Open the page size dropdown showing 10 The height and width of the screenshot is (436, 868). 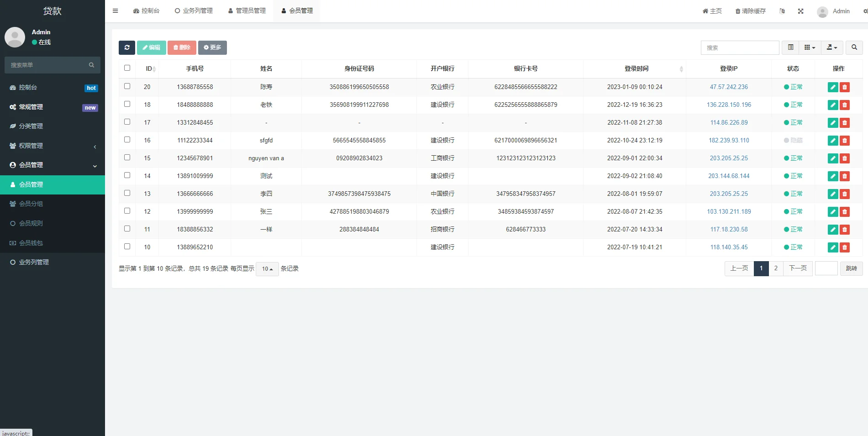click(267, 269)
